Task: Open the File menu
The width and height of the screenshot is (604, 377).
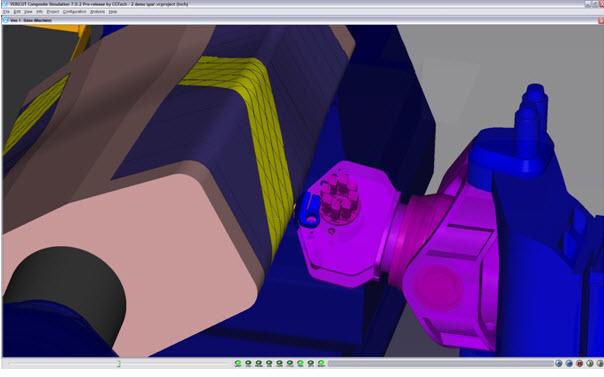Action: point(6,12)
